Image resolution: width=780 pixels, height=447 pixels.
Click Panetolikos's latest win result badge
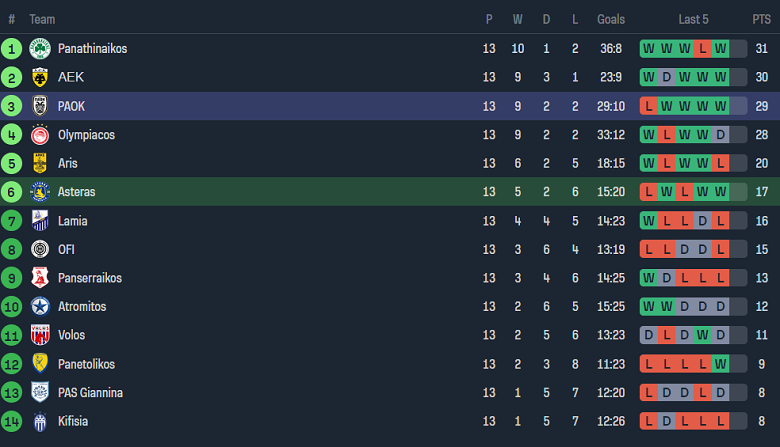click(x=721, y=364)
